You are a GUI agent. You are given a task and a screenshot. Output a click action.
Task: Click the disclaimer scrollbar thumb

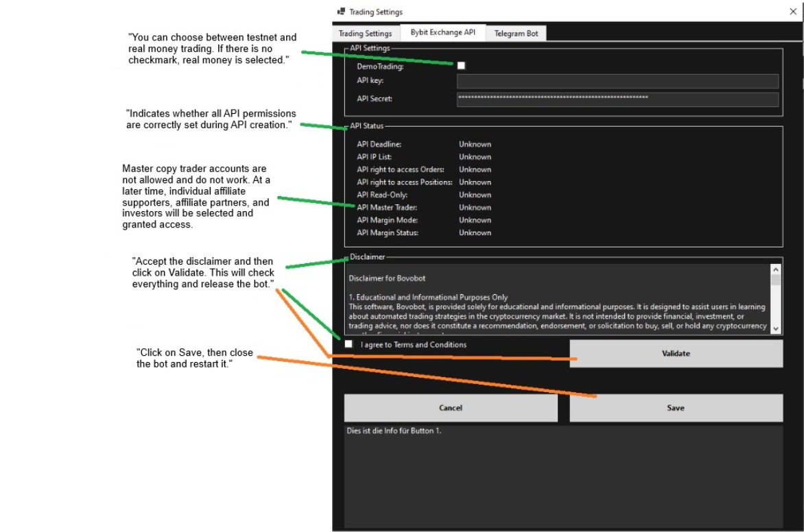click(x=776, y=280)
